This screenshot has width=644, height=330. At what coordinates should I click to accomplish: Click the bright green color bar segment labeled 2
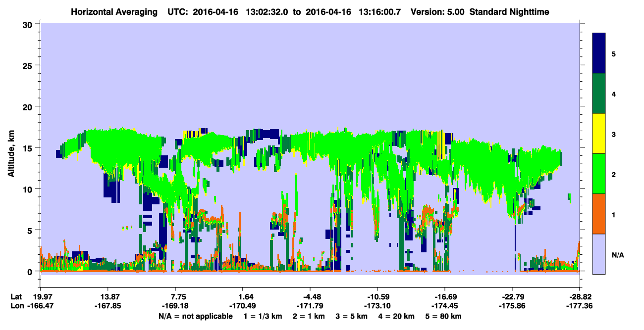click(599, 174)
